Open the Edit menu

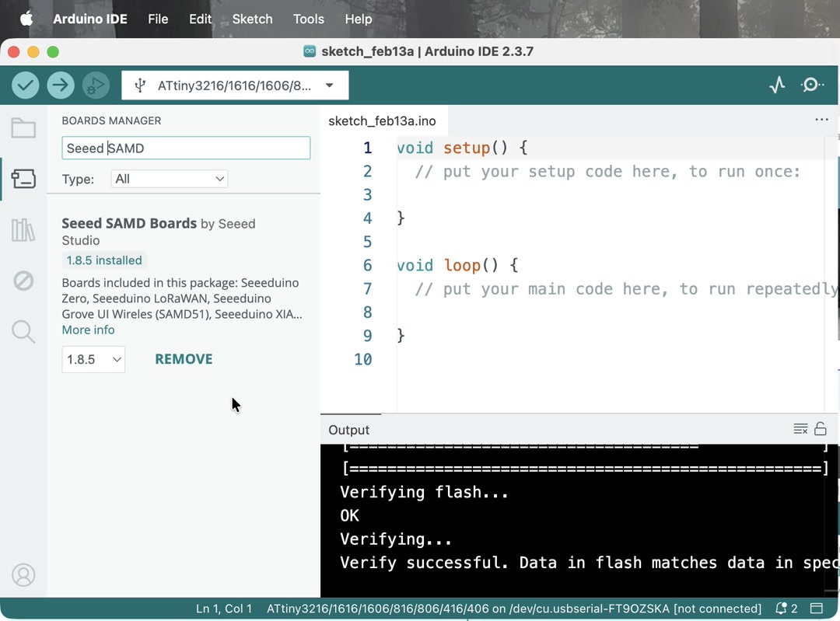(201, 19)
